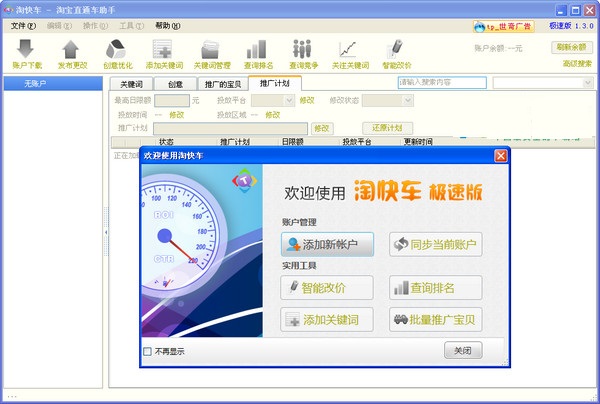This screenshot has width=600, height=404.
Task: Click 添加关键词 button in the welcome dialog
Action: [327, 319]
